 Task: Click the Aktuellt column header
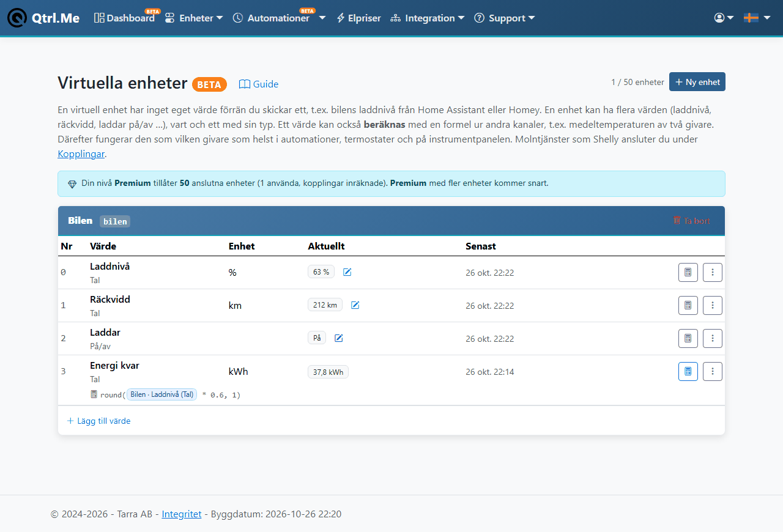326,246
